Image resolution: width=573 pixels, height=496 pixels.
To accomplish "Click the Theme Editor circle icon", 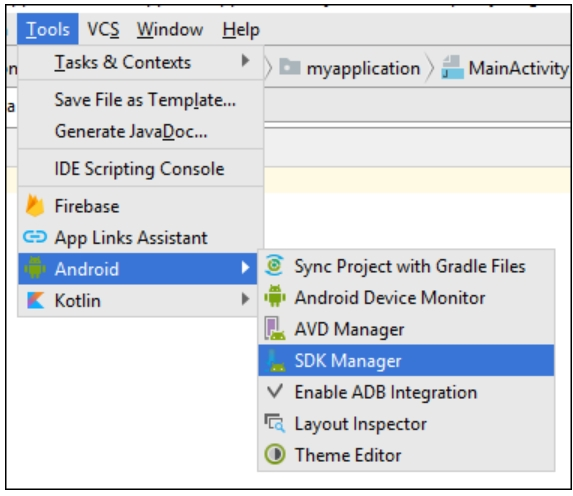I will coord(274,454).
